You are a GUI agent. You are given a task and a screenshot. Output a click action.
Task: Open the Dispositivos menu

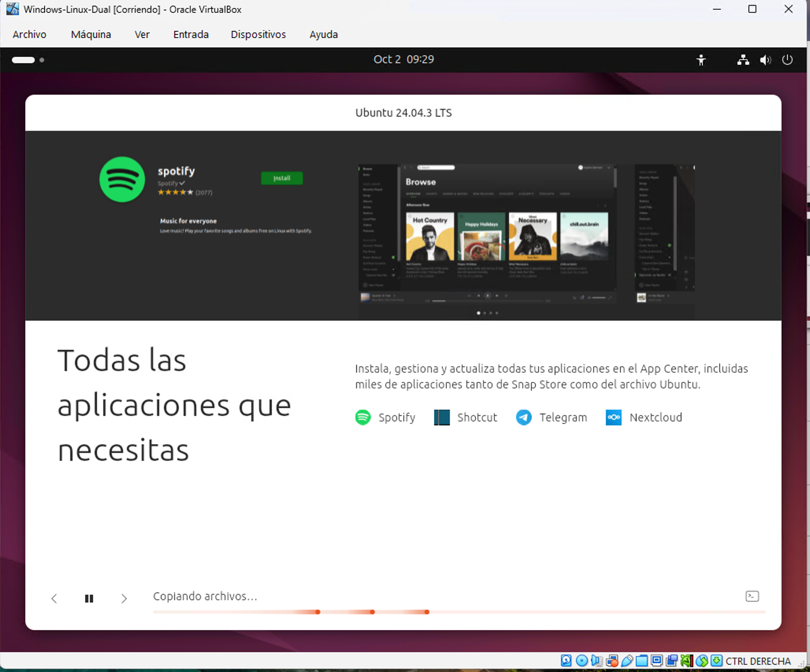pyautogui.click(x=258, y=35)
